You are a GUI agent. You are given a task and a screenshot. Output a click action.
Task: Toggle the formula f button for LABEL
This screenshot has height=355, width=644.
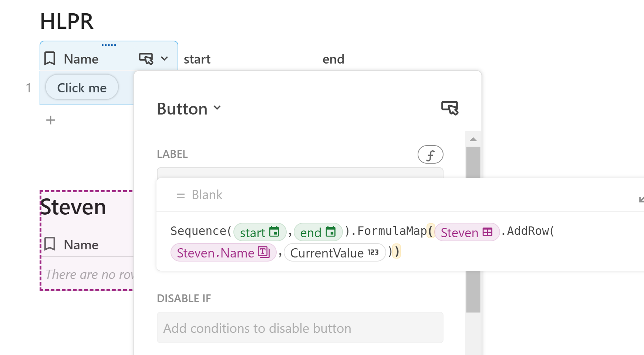tap(430, 154)
